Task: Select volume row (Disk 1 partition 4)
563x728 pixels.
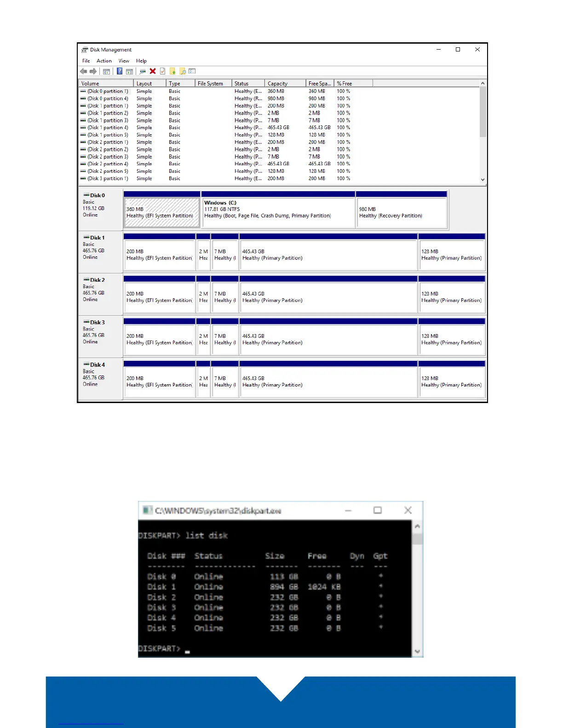Action: [279, 127]
